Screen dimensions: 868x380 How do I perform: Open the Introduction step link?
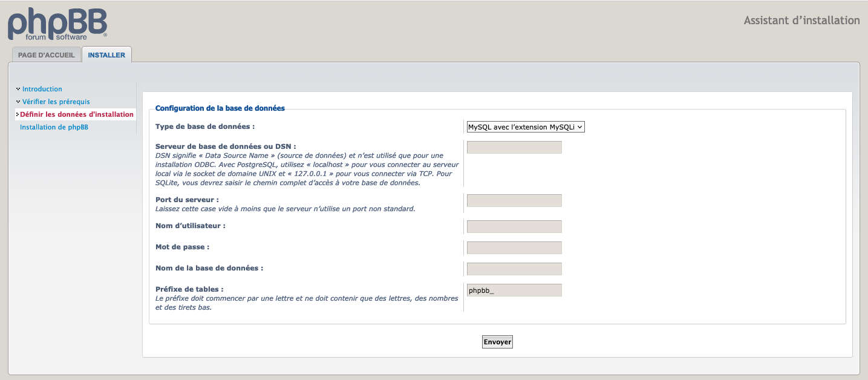pos(42,89)
